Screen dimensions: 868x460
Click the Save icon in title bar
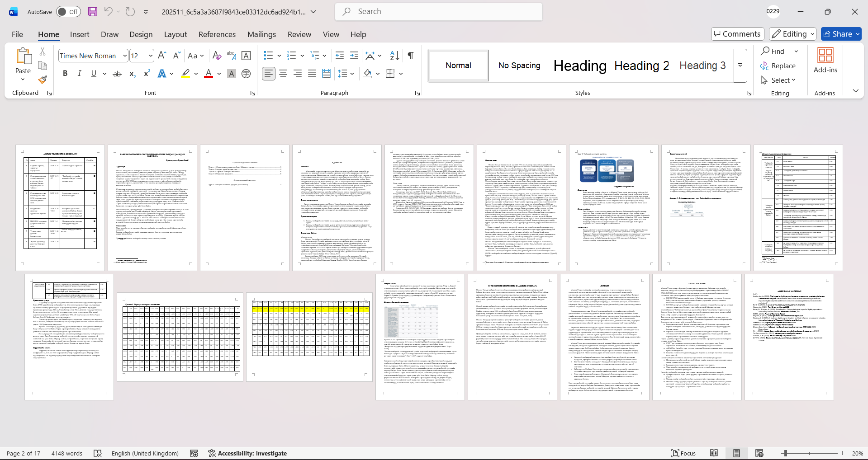pos(93,12)
